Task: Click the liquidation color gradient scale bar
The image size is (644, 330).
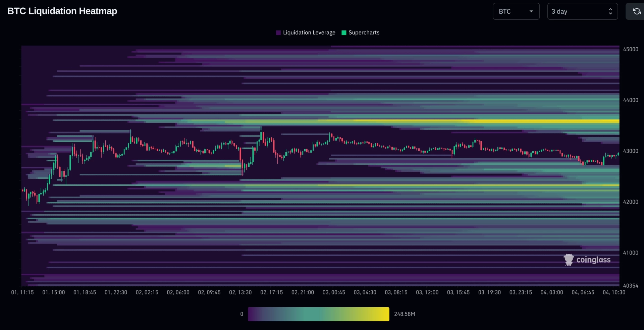Action: pyautogui.click(x=318, y=314)
